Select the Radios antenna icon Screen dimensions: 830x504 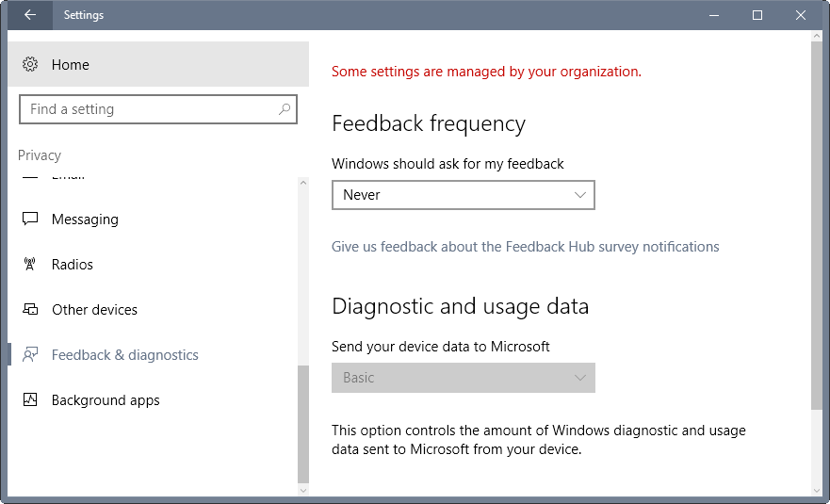point(29,264)
